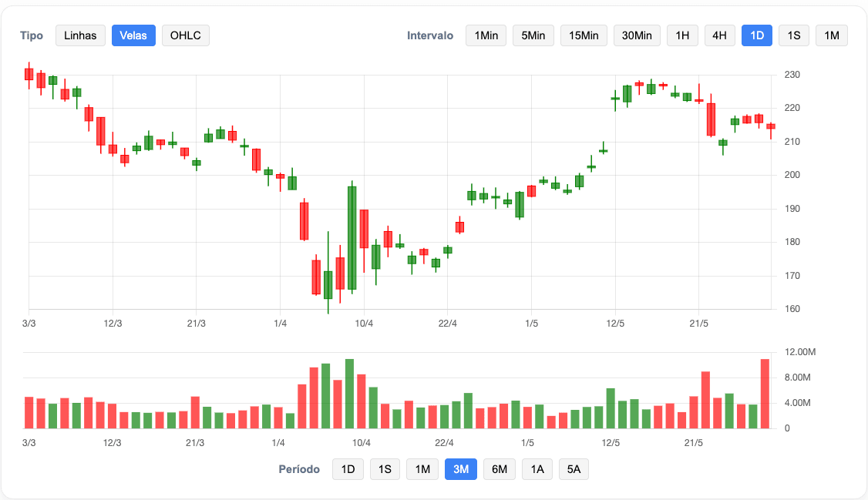Set Período to 1S
This screenshot has height=500, width=868.
[x=385, y=469]
